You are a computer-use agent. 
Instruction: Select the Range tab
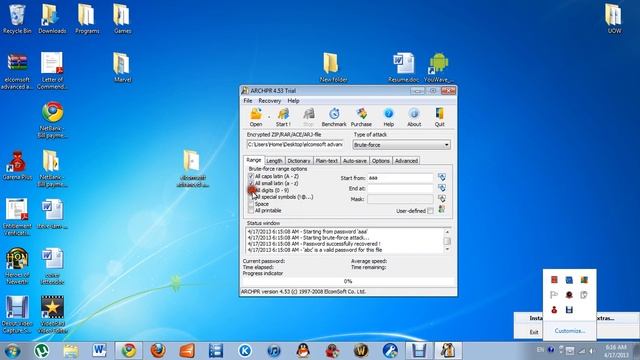(253, 160)
